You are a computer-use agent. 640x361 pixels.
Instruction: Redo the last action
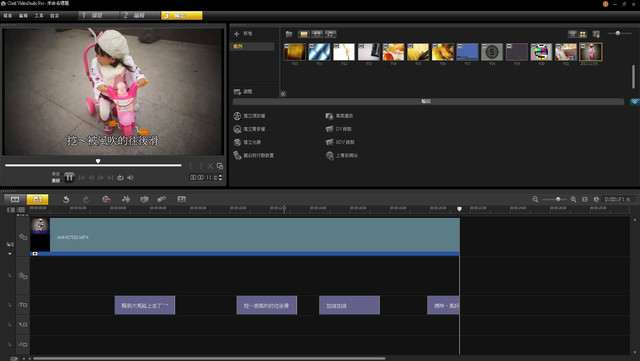[86, 199]
